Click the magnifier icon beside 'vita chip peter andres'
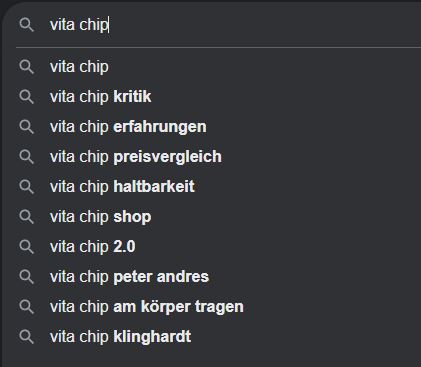The image size is (421, 367). pos(26,277)
